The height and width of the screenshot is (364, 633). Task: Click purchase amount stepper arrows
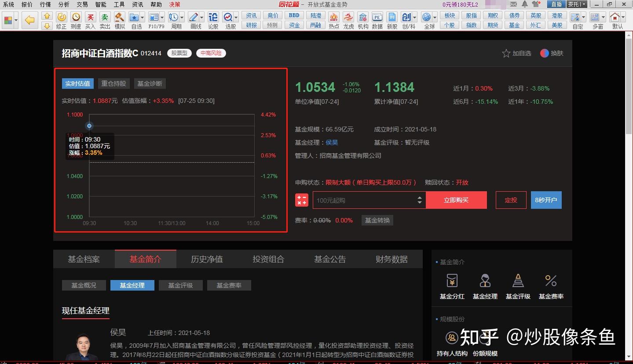tap(420, 200)
